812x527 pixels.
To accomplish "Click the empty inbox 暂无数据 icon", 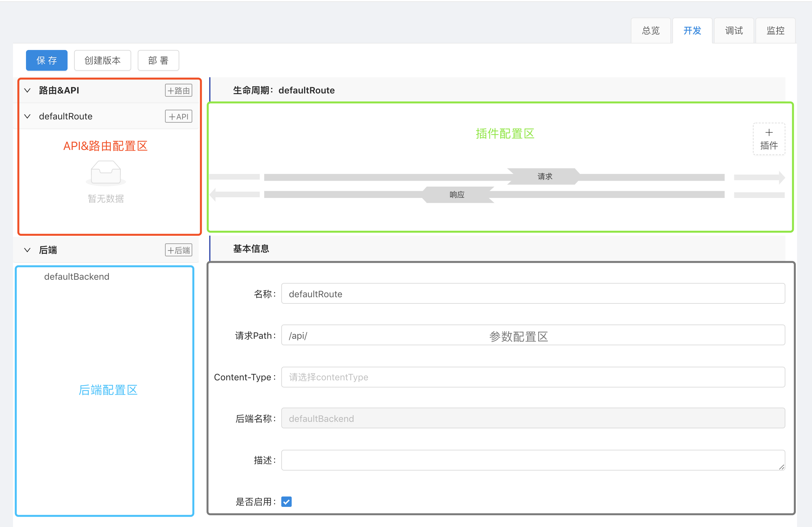I will pyautogui.click(x=106, y=173).
